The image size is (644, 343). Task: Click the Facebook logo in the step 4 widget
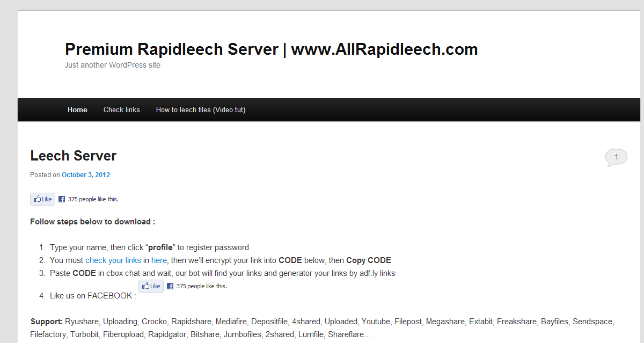coord(170,286)
